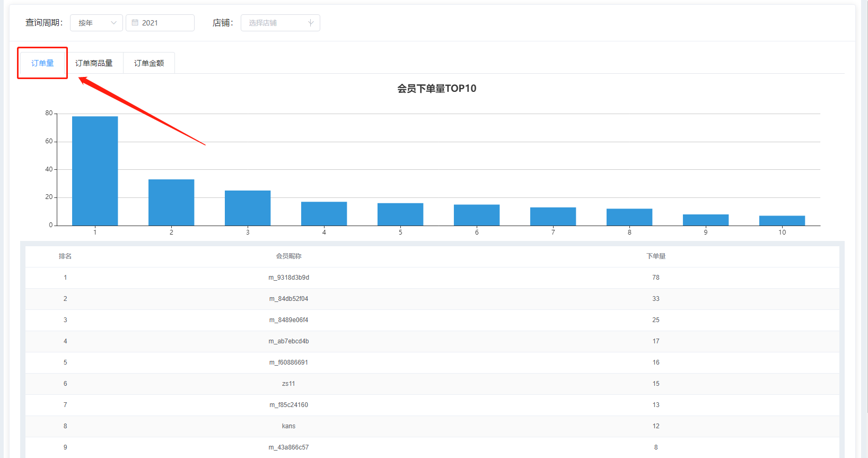
Task: Open the 订单金额 tab
Action: coord(149,63)
